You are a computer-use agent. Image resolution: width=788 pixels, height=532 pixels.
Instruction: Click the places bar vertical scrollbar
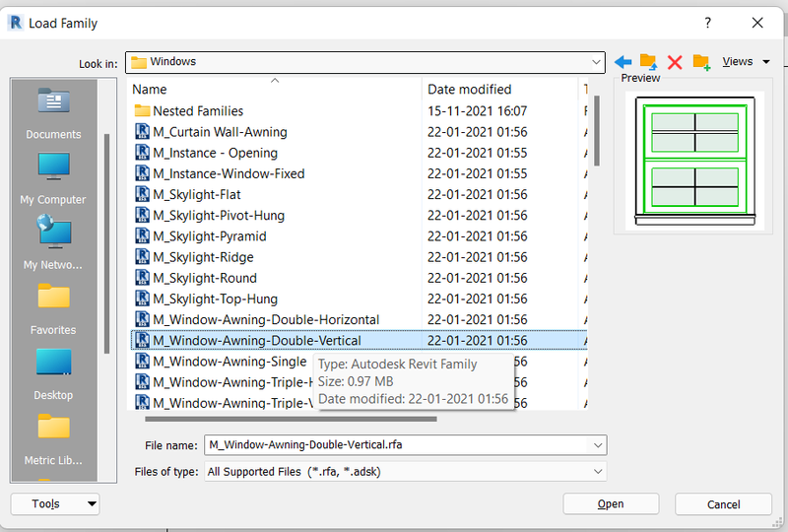[106, 244]
